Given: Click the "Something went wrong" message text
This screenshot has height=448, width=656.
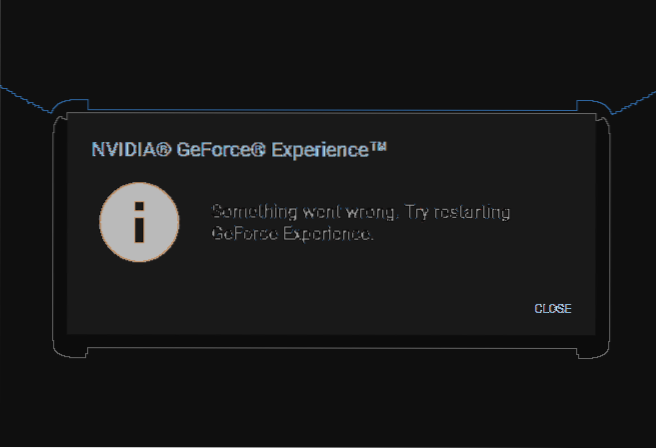Looking at the screenshot, I should pyautogui.click(x=305, y=212).
